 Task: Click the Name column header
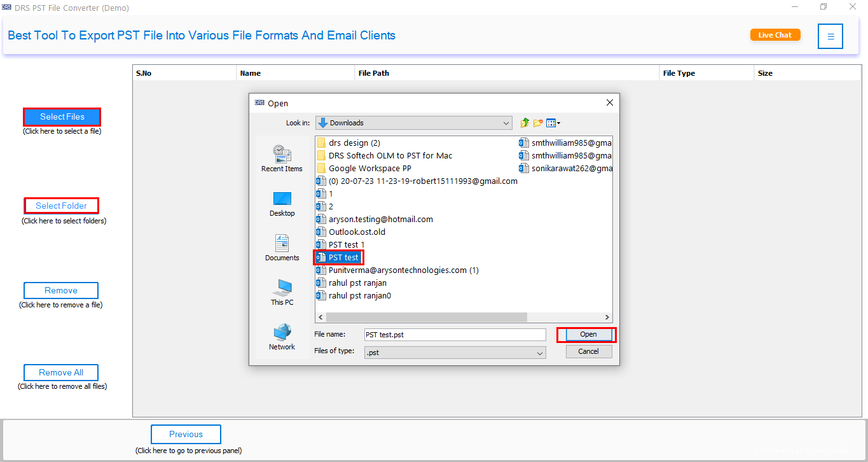click(296, 73)
